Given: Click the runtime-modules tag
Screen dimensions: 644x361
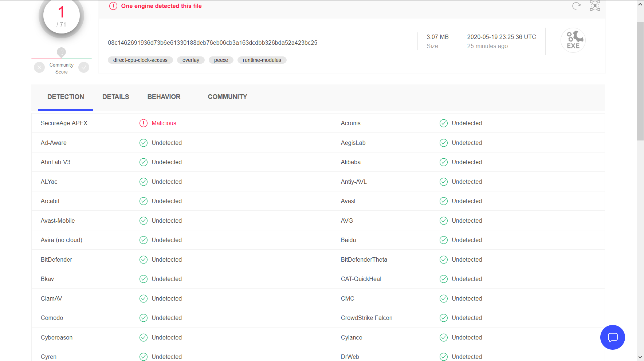Looking at the screenshot, I should coord(262,60).
